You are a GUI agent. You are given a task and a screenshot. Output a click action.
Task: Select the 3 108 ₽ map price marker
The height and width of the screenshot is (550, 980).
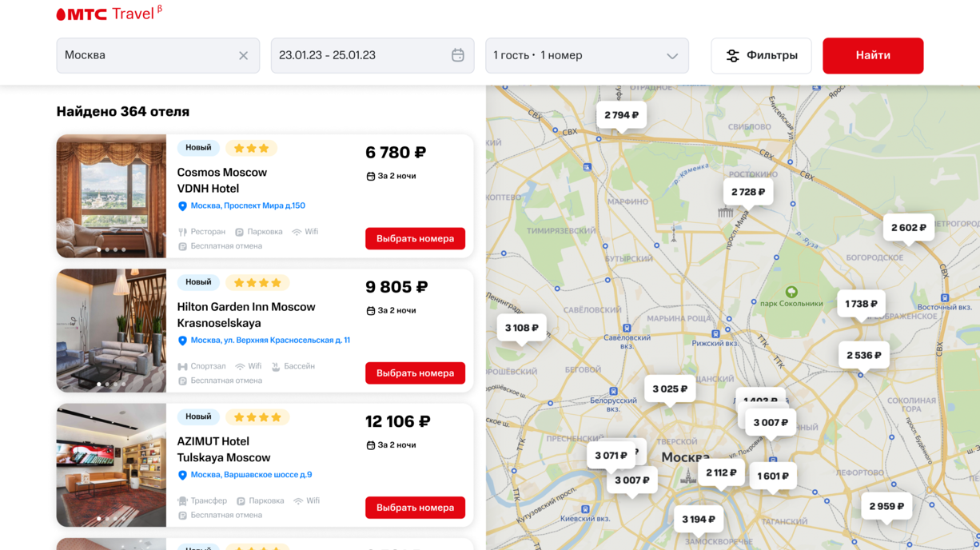(x=521, y=328)
